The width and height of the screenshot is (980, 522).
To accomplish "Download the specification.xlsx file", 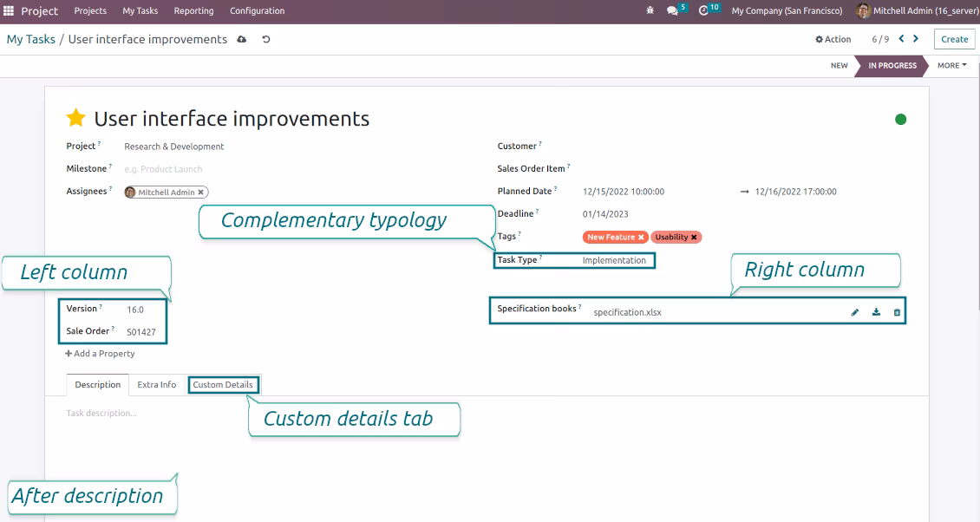I will 876,312.
